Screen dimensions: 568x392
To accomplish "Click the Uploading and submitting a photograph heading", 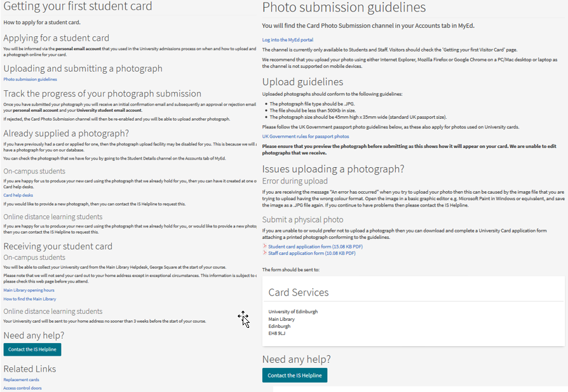I will [x=83, y=69].
